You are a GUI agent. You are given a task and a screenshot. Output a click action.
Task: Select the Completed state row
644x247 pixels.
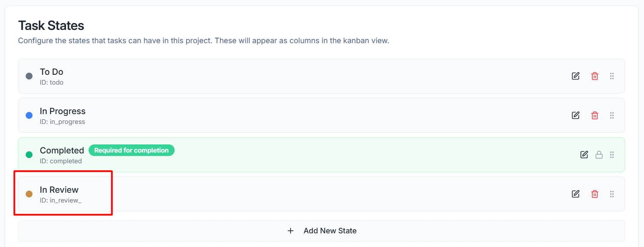[x=321, y=155]
